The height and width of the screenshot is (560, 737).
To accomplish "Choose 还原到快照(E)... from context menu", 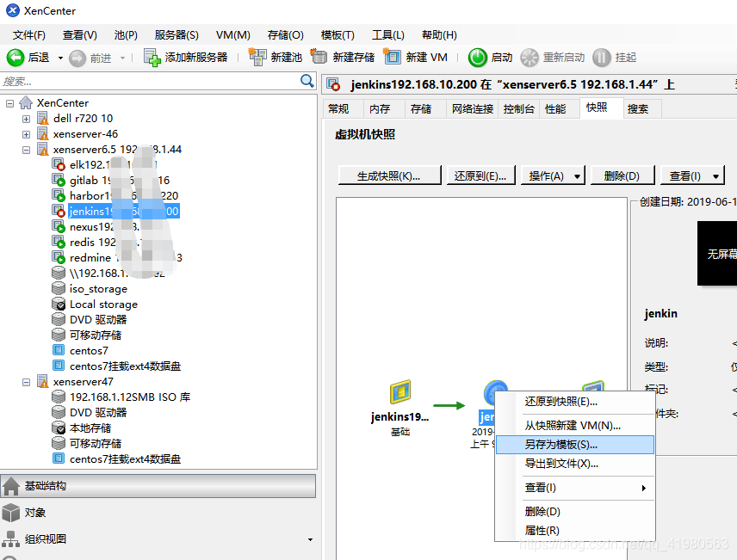I will pos(575,402).
